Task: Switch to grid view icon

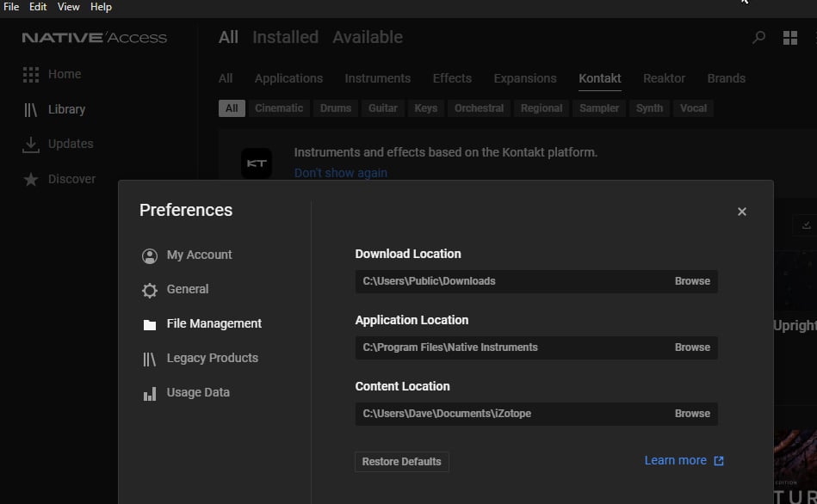Action: 789,38
